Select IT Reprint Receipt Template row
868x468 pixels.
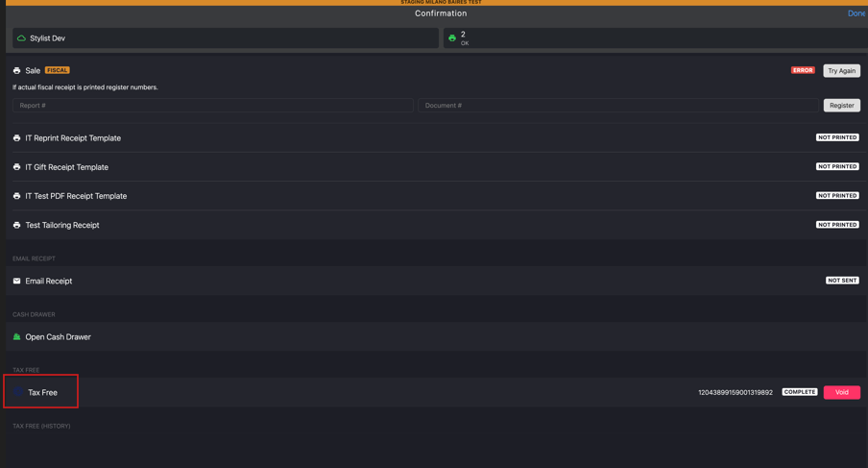[436, 138]
